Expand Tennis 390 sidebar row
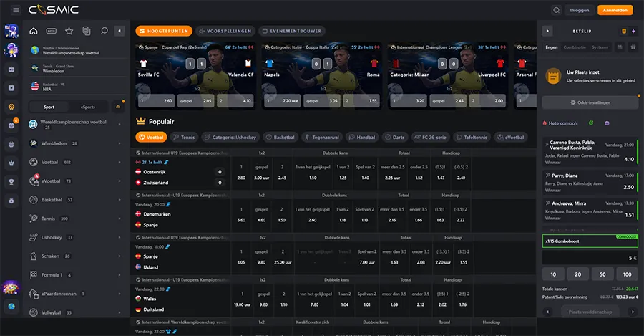 (77, 219)
